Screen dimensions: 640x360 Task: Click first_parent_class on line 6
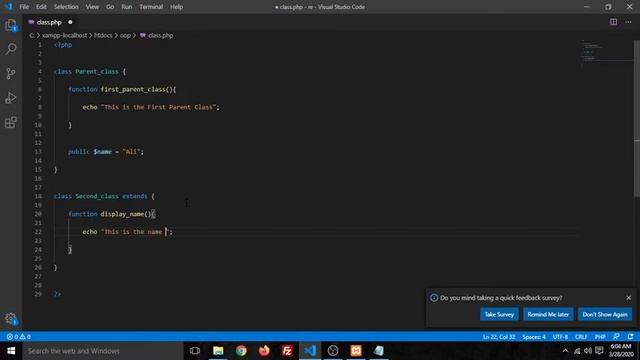[133, 89]
